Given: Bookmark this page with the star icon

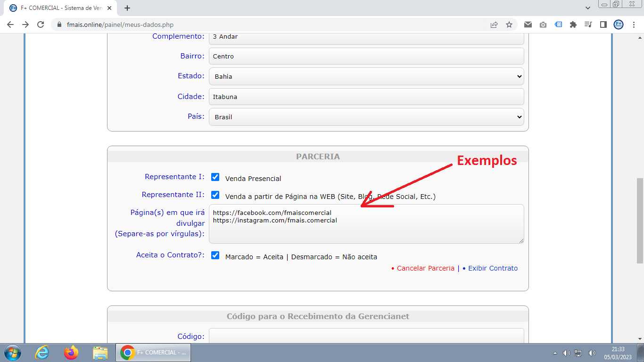Looking at the screenshot, I should click(x=509, y=25).
